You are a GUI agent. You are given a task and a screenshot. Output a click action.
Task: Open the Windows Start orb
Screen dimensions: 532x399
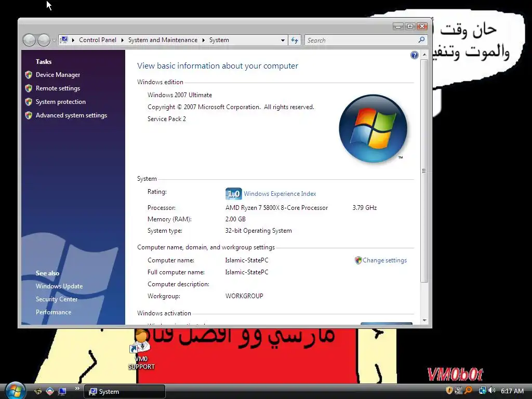pos(14,391)
